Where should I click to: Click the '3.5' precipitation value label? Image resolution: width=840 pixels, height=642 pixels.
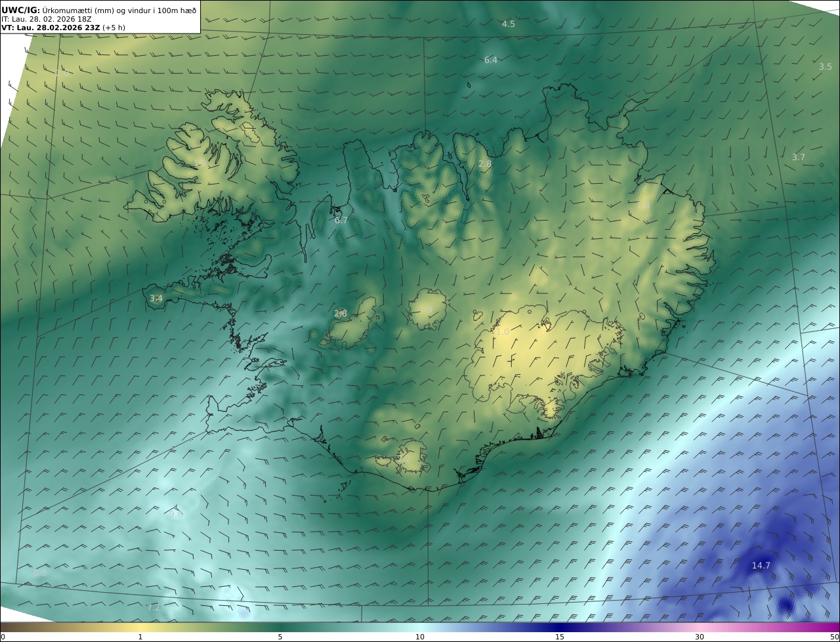826,67
